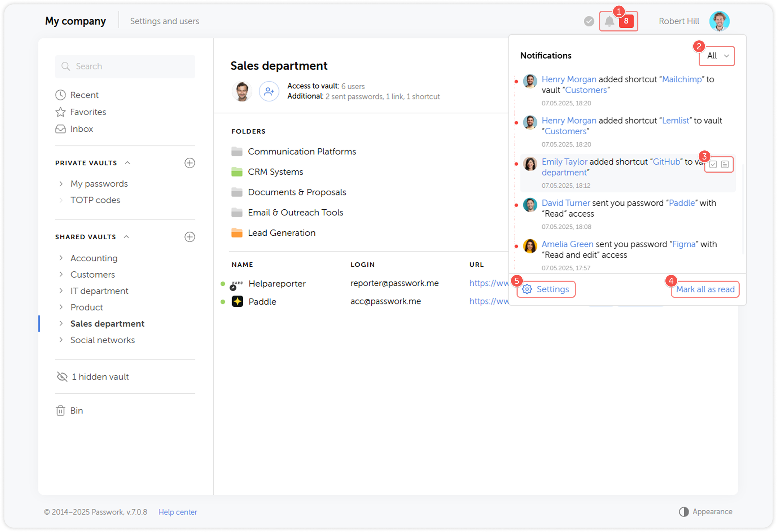
Task: Click the add user icon in vault header
Action: pos(269,91)
